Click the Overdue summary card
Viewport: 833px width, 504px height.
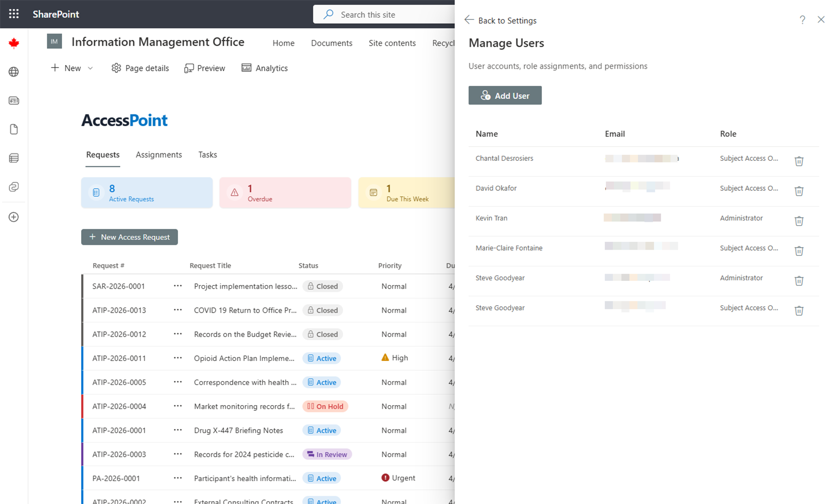285,192
